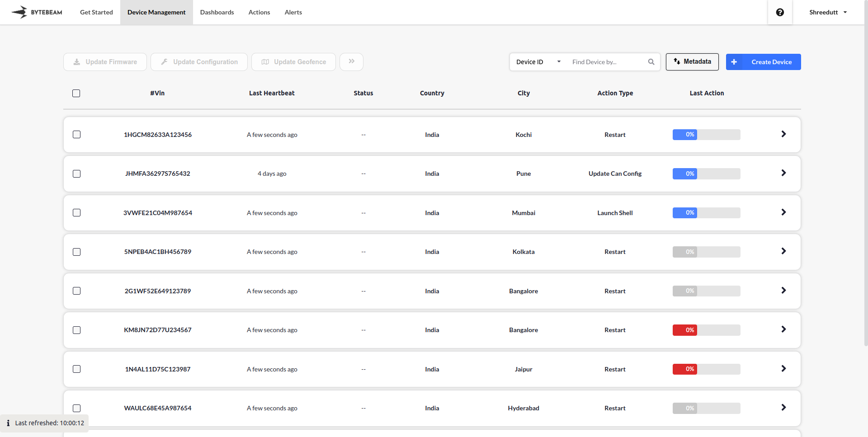Click the Update Firmware button
This screenshot has height=437, width=868.
pos(105,62)
